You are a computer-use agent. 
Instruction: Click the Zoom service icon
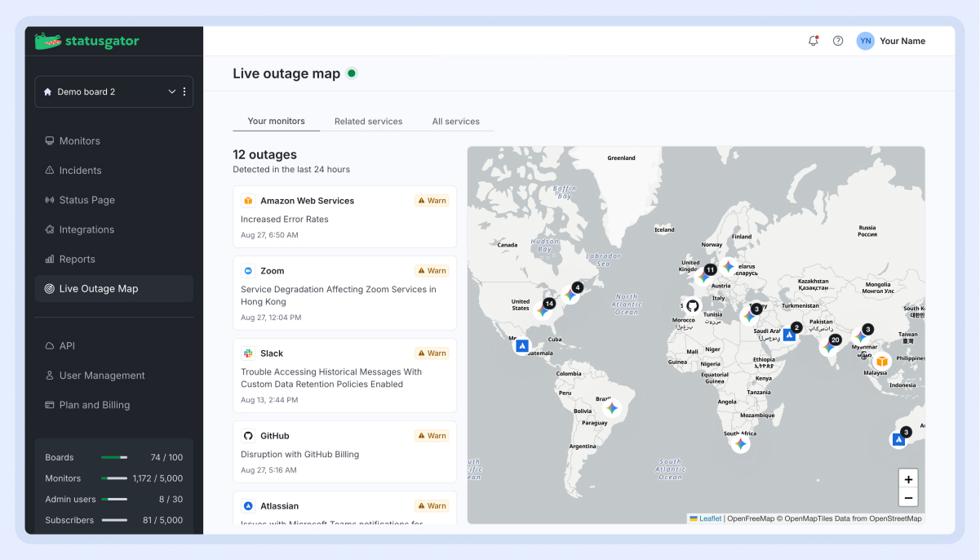248,271
